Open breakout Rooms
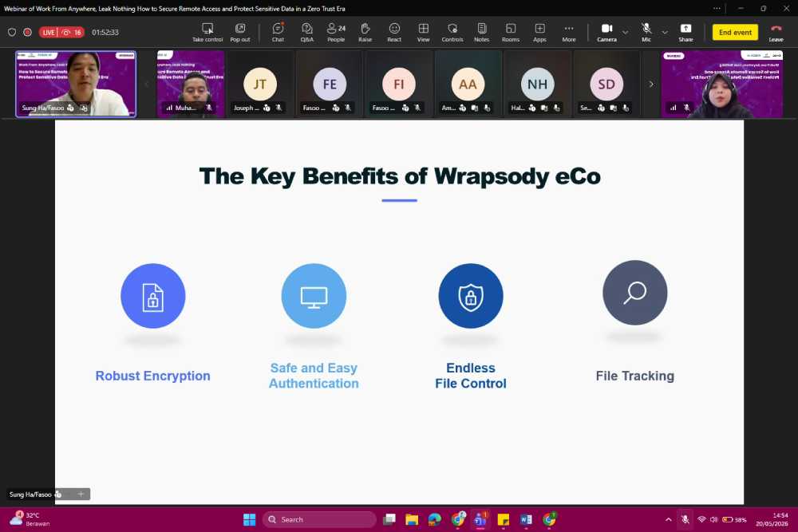 coord(511,33)
